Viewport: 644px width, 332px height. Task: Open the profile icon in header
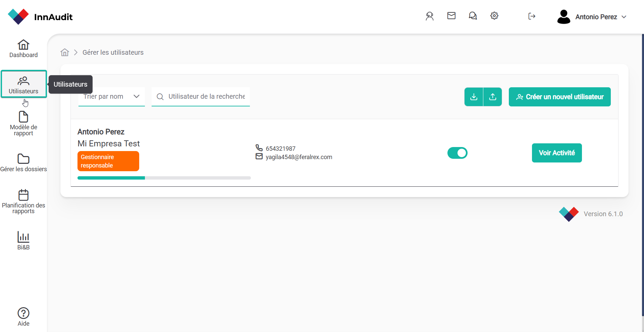point(429,16)
